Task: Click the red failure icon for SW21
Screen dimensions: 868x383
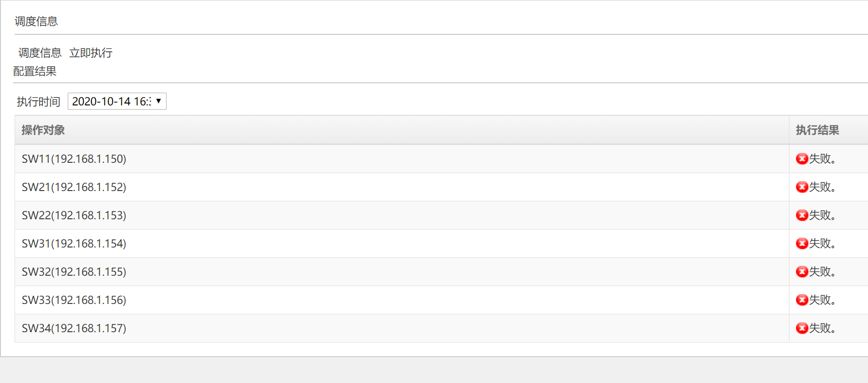Action: [x=802, y=187]
